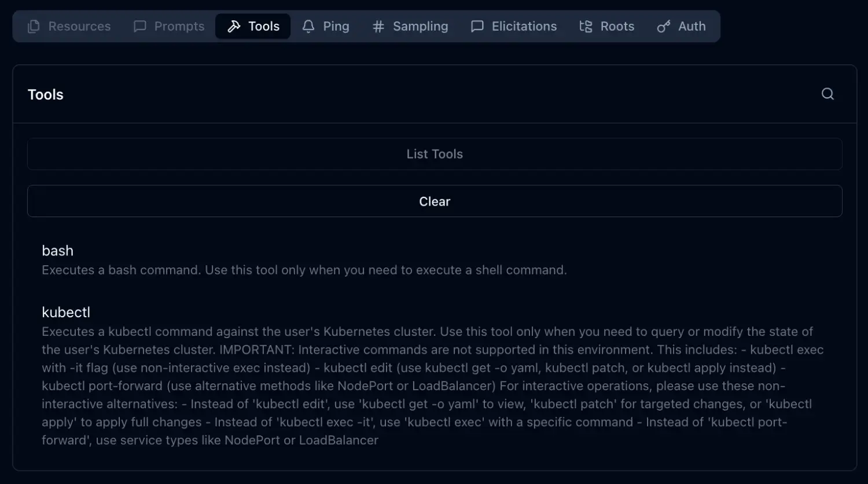Click the bell icon next to Ping

(308, 27)
